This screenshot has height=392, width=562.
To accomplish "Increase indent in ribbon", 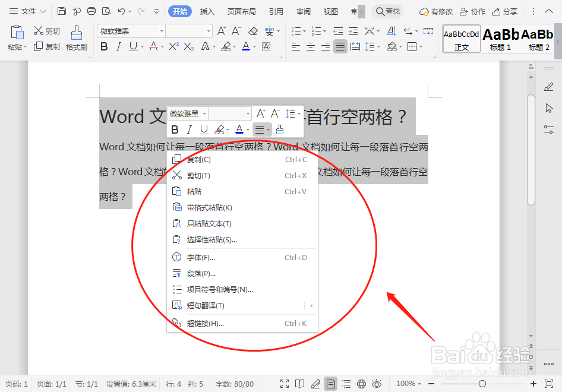I will (353, 31).
